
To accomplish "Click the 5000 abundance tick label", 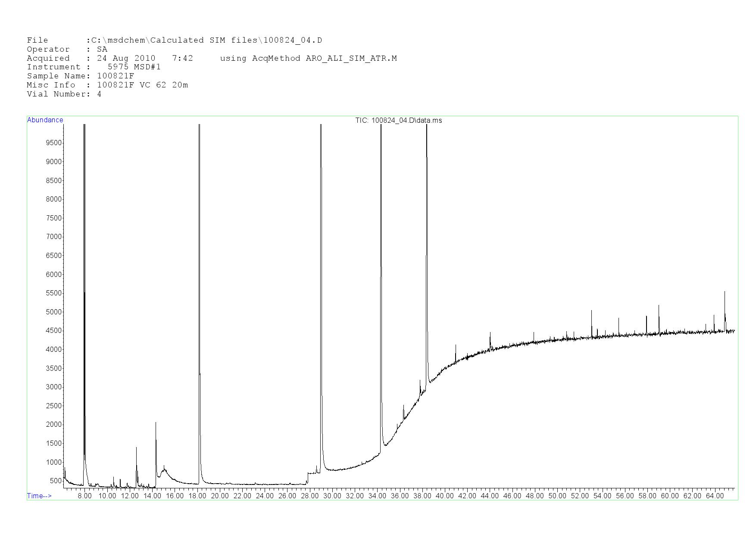I will tap(54, 312).
